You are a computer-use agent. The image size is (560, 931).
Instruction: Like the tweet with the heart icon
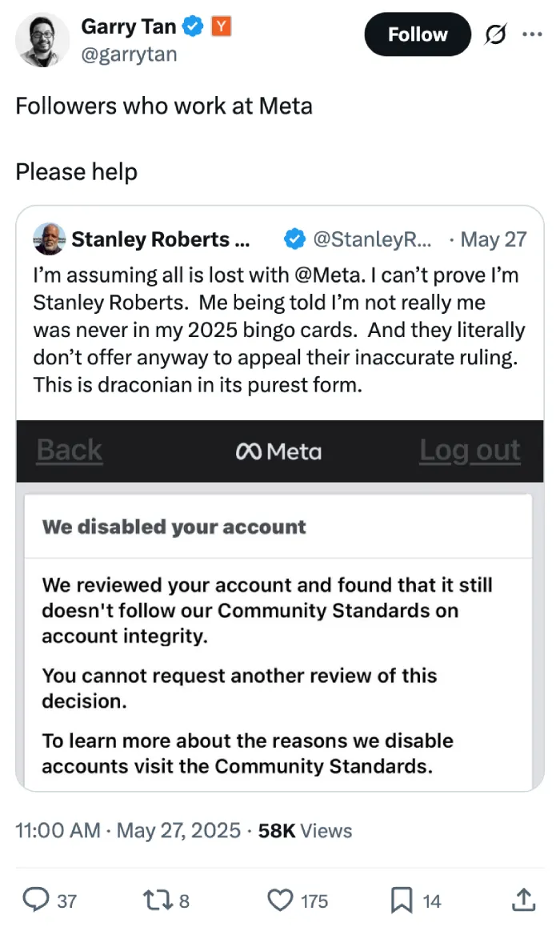280,900
